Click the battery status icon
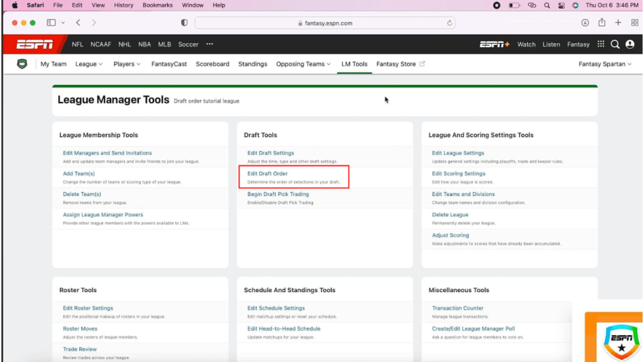 pos(514,5)
